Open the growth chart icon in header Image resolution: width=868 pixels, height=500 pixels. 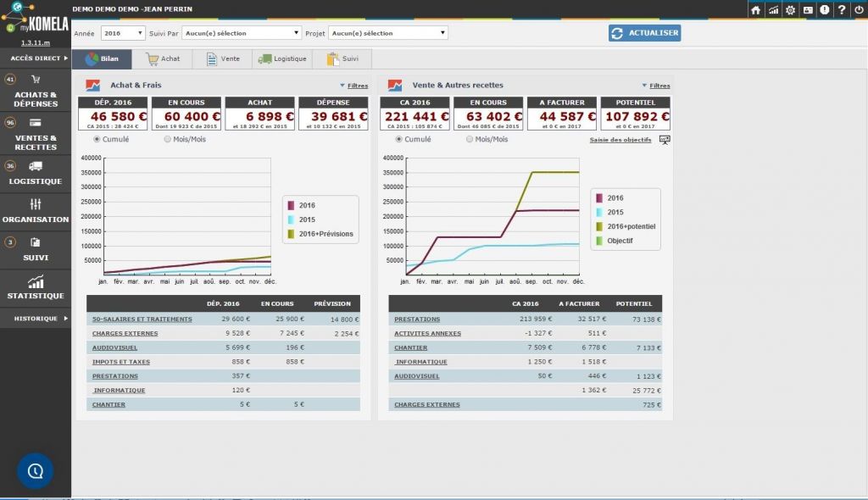pos(773,10)
